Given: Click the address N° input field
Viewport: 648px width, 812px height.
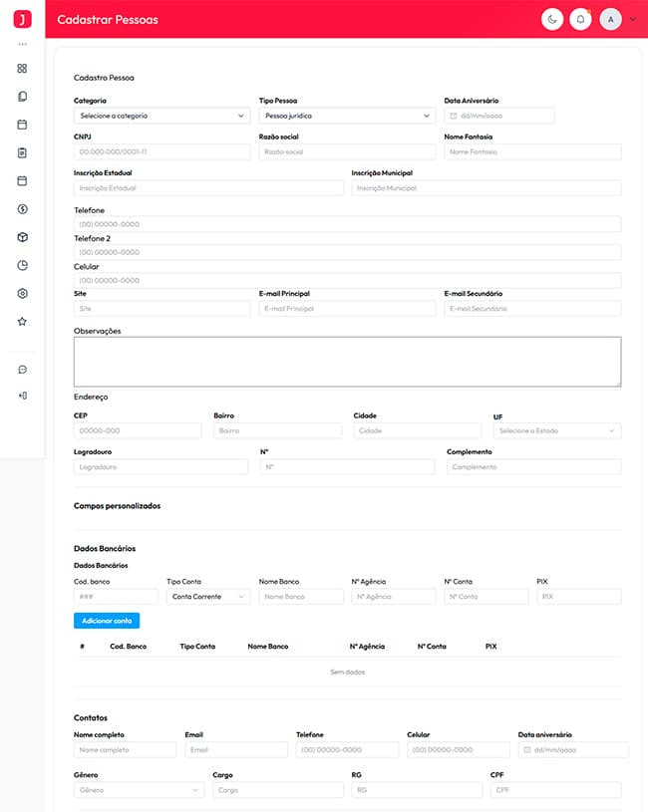Looking at the screenshot, I should 348,467.
